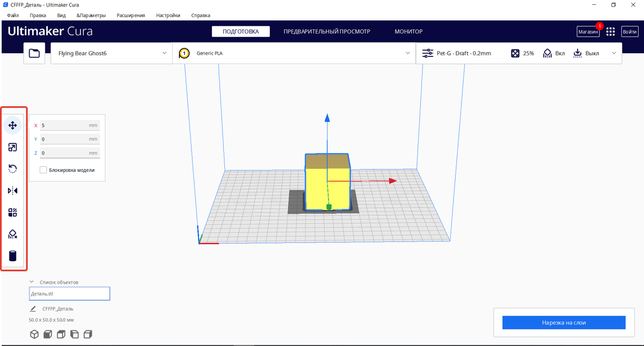The image size is (644, 346).
Task: Click the CFFFP_Деталь job name text
Action: pos(58,309)
